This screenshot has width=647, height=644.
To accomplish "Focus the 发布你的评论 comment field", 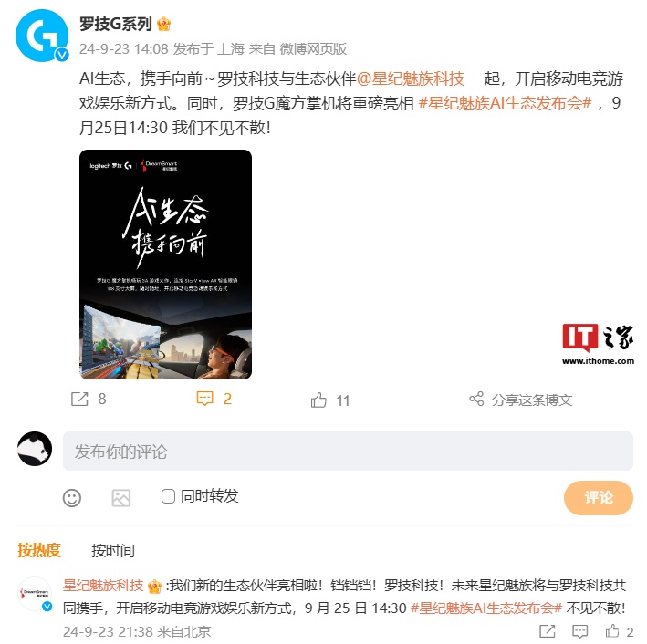I will (348, 451).
